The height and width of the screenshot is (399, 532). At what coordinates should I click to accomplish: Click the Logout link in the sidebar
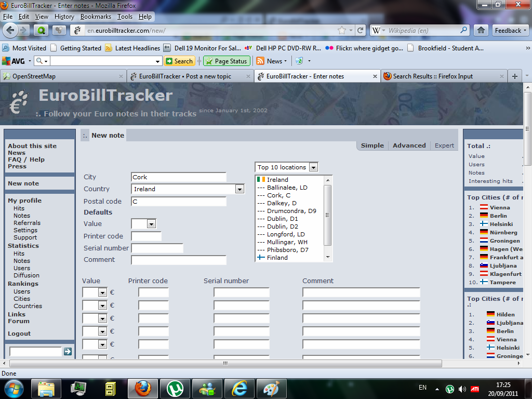tap(19, 334)
